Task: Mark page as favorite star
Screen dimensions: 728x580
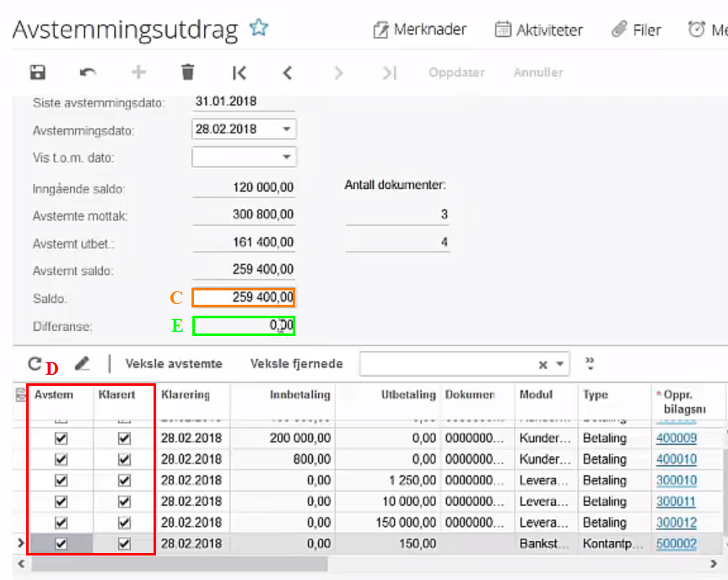Action: [259, 28]
